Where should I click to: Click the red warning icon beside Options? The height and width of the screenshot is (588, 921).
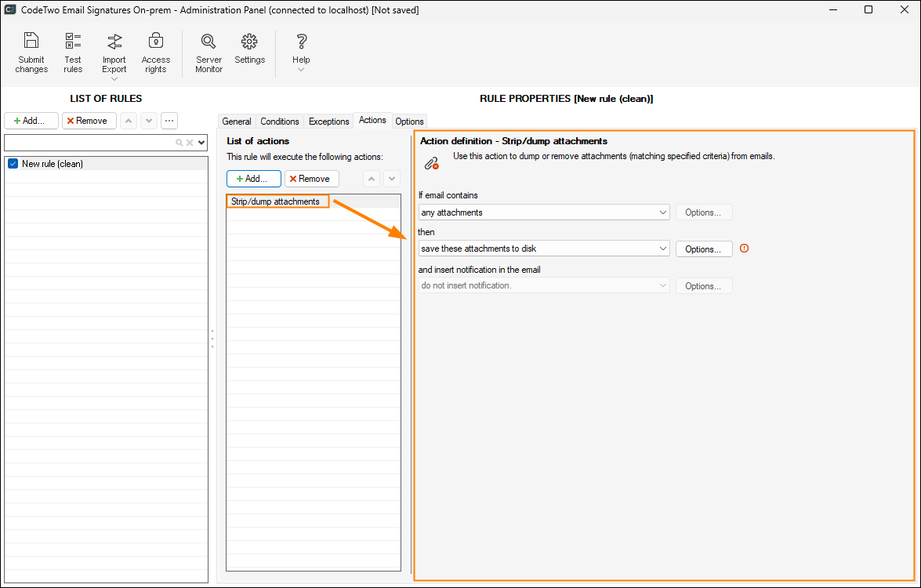[x=744, y=249]
